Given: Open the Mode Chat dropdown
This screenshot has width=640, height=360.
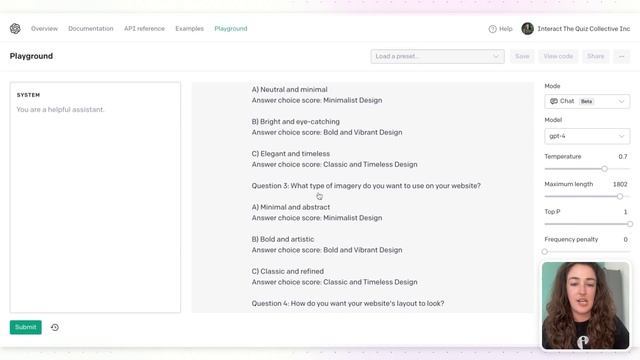Looking at the screenshot, I should [587, 101].
